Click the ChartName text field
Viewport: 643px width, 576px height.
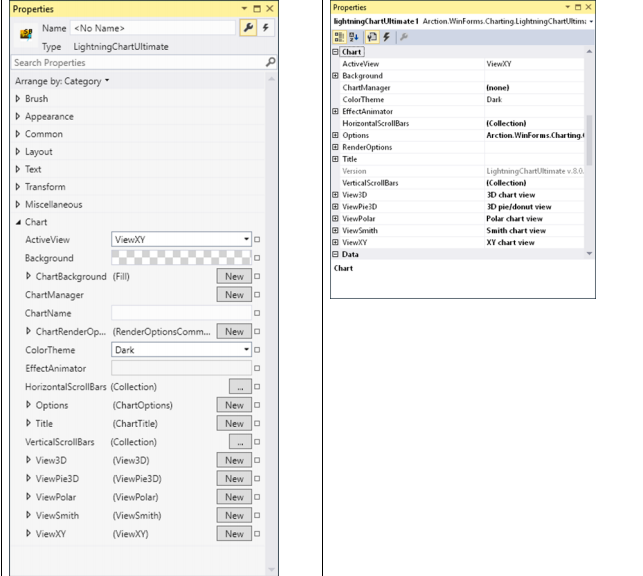181,313
